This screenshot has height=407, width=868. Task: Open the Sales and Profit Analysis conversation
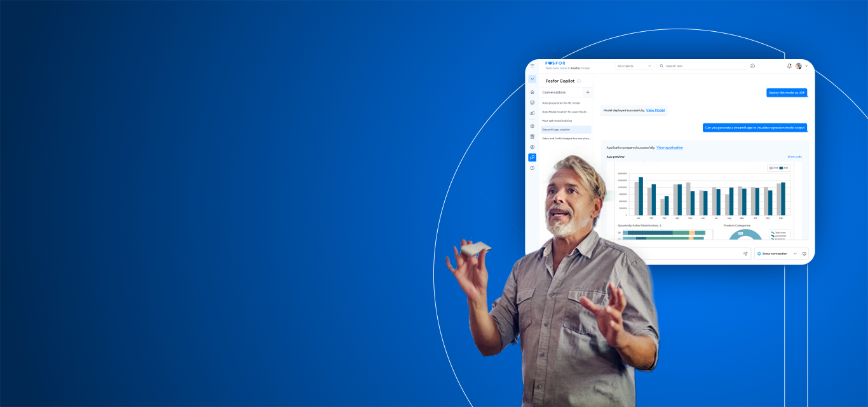click(x=566, y=138)
